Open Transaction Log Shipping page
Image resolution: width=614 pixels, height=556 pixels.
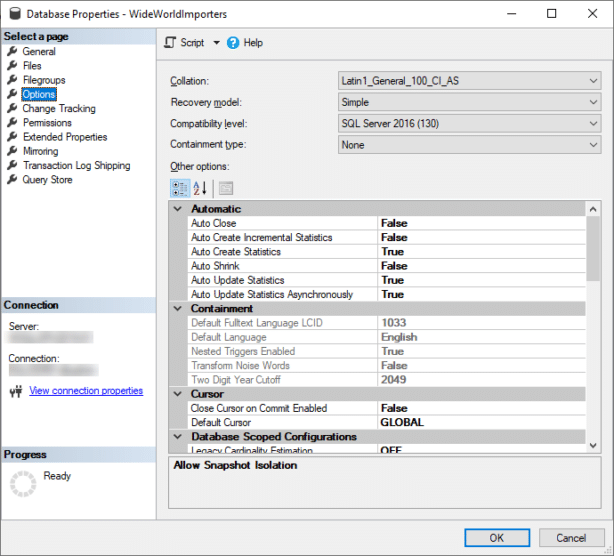76,165
